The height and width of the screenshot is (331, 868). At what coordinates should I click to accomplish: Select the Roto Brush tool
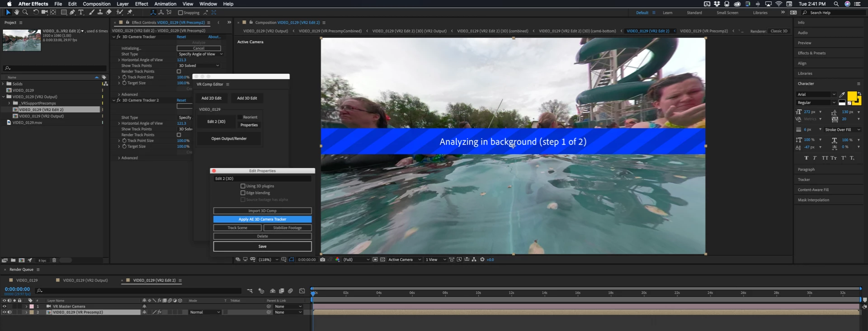(x=120, y=12)
